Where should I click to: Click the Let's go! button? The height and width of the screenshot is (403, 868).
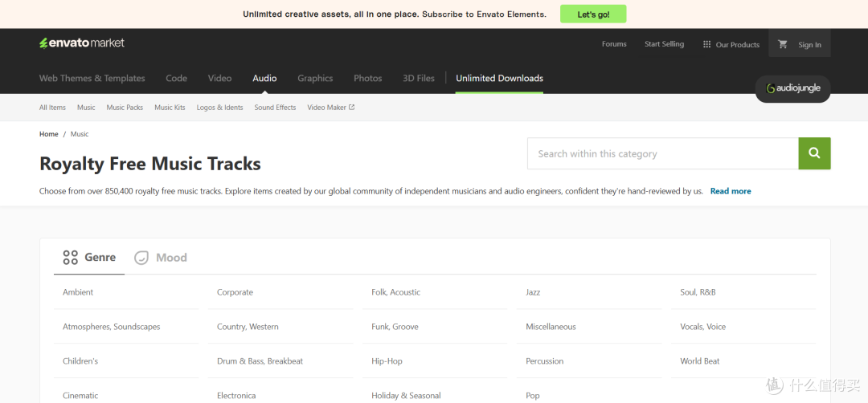(x=593, y=14)
